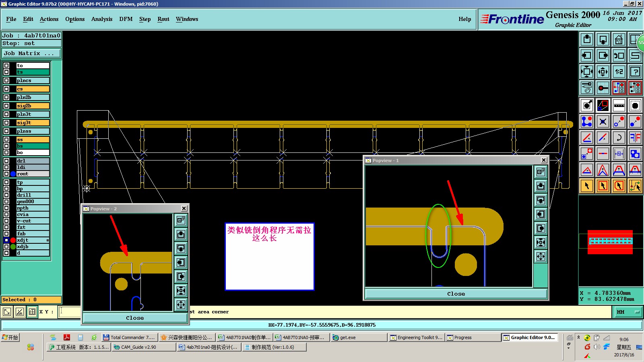The image size is (644, 362).
Task: Toggle the checkbox for layer to
Action: pyautogui.click(x=6, y=66)
